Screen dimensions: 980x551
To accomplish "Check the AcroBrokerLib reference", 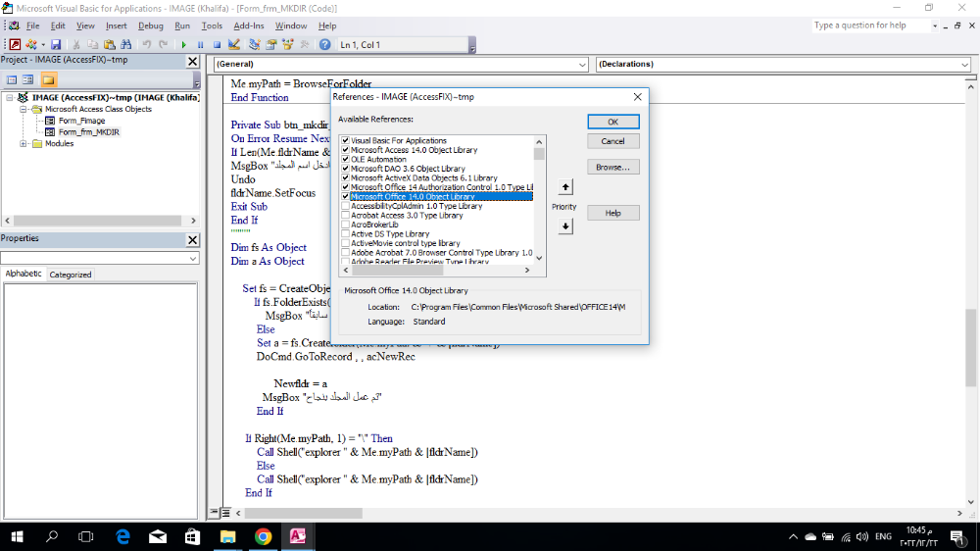I will pos(345,225).
